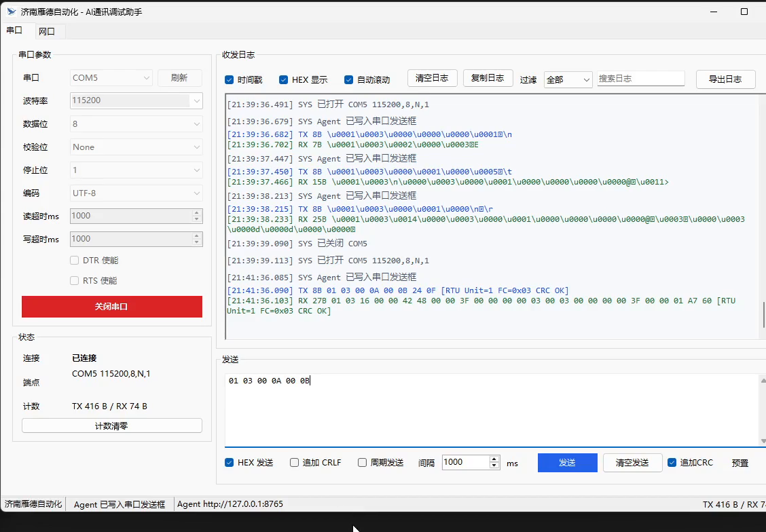Decrease 间隔 value with down arrow
This screenshot has height=532, width=766.
point(494,465)
